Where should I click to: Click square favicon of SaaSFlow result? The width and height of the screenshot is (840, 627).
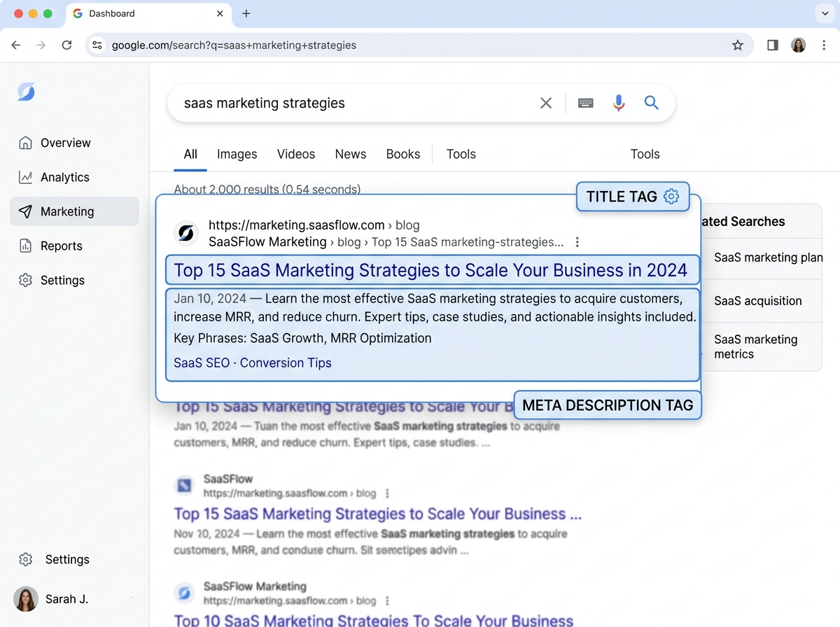(184, 485)
